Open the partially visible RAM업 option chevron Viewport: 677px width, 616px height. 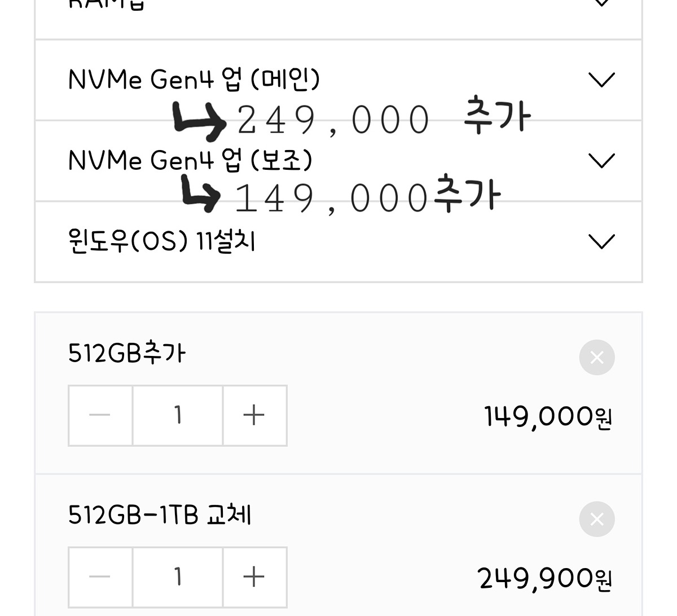pos(601,3)
